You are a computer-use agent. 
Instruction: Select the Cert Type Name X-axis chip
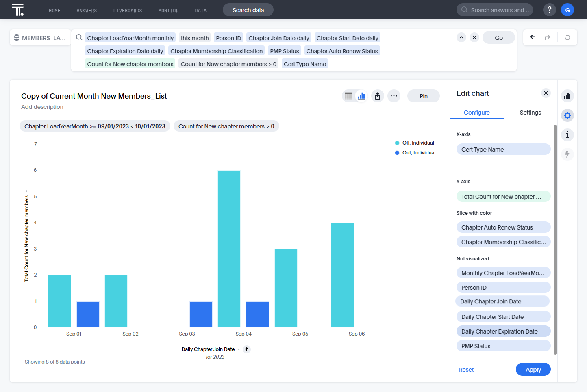(503, 149)
